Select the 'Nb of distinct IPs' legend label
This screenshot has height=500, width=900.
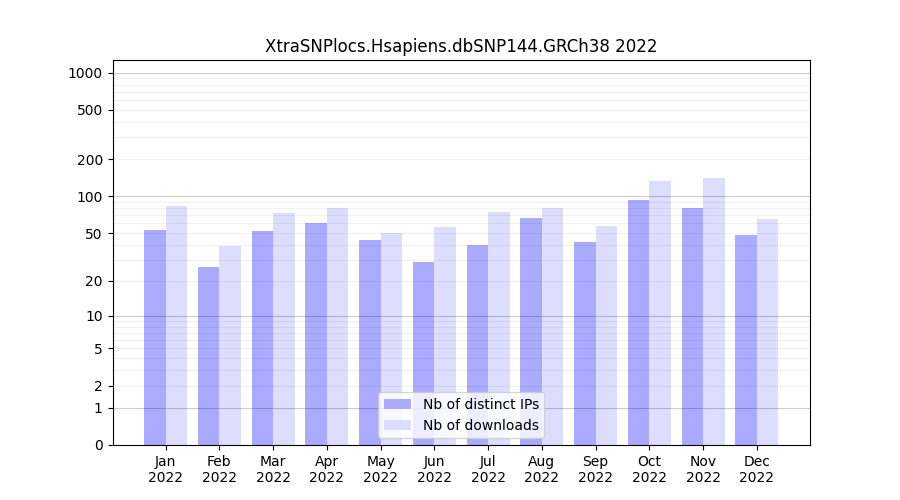(480, 404)
